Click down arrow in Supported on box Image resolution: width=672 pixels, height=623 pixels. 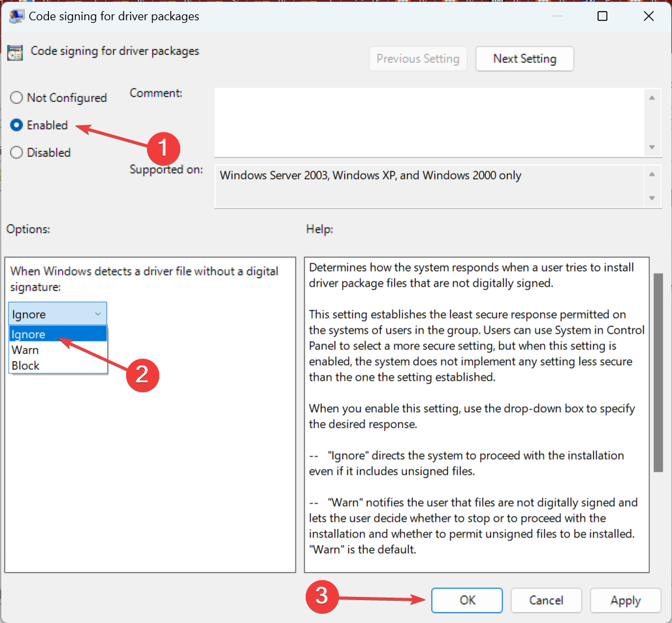click(652, 199)
